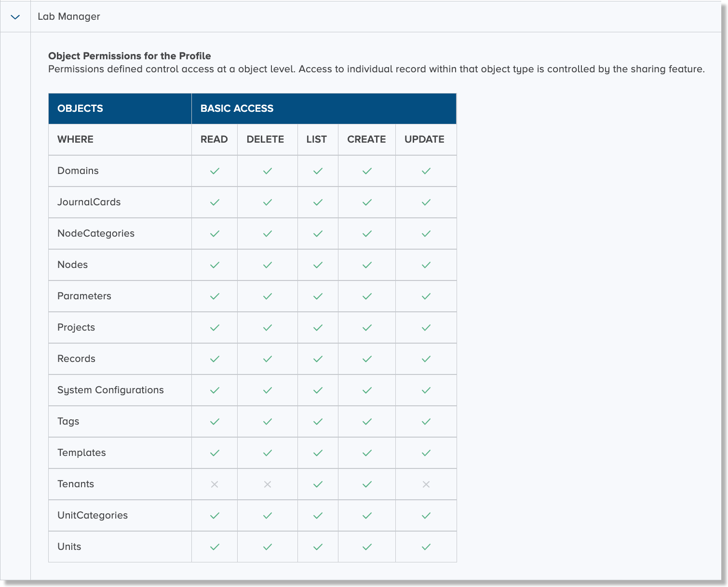Screen dimensions: 728x587
Task: Click the Create checkmark for Tenants
Action: pyautogui.click(x=366, y=484)
